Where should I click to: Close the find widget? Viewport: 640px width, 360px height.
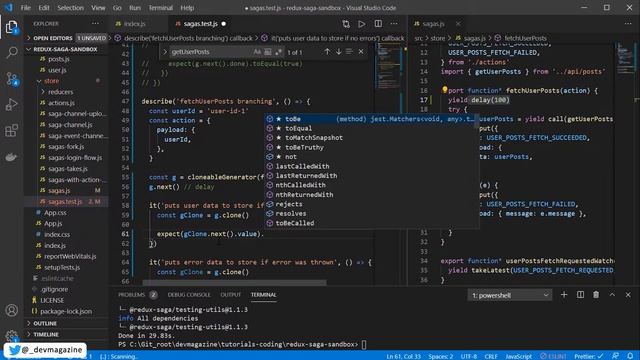(x=361, y=52)
